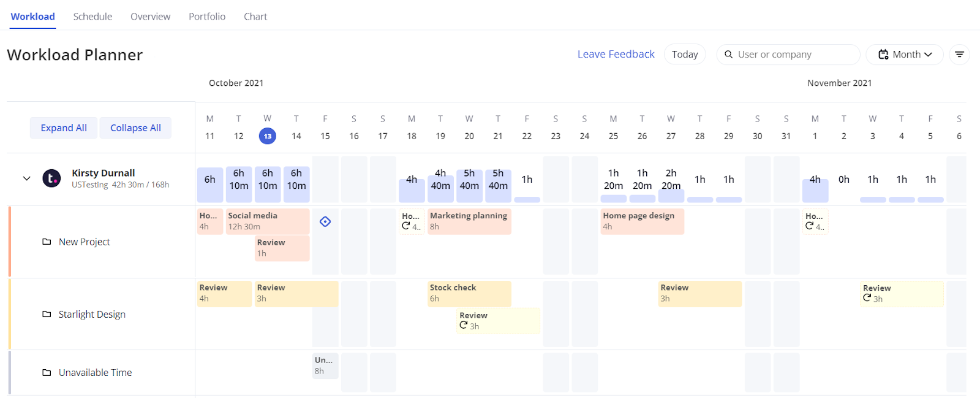Click the filter icon near top right
The width and height of the screenshot is (980, 398).
click(959, 54)
